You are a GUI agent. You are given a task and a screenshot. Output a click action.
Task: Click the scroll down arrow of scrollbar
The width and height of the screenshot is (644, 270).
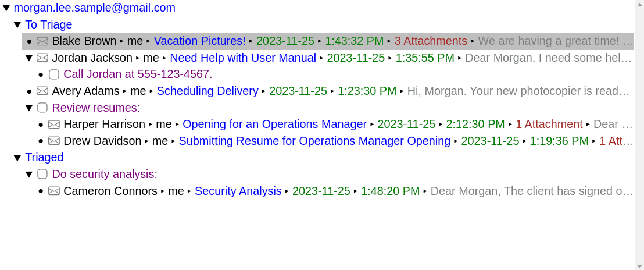pyautogui.click(x=639, y=265)
